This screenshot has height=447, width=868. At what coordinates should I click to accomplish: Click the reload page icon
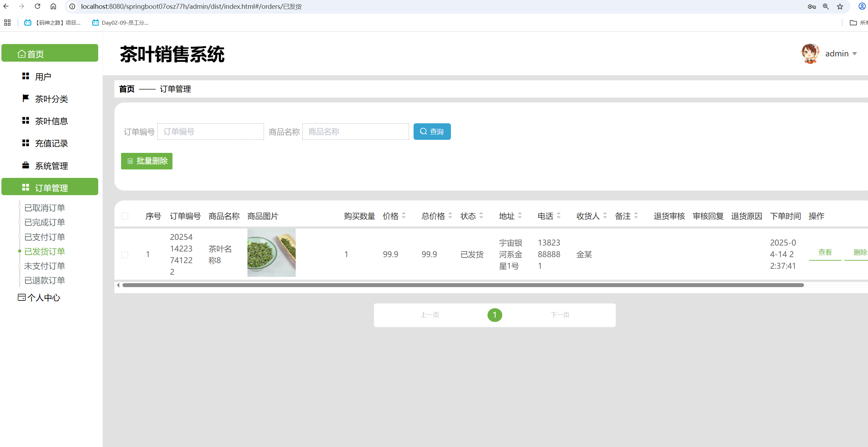37,6
